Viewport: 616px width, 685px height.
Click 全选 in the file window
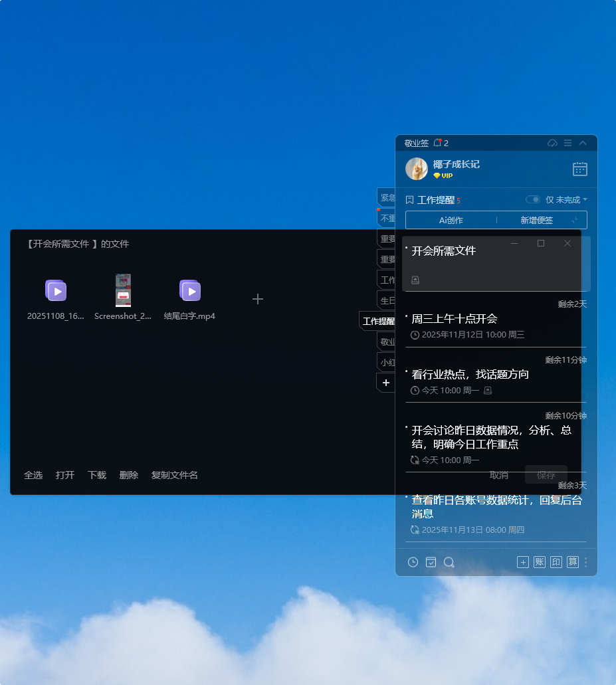(33, 475)
